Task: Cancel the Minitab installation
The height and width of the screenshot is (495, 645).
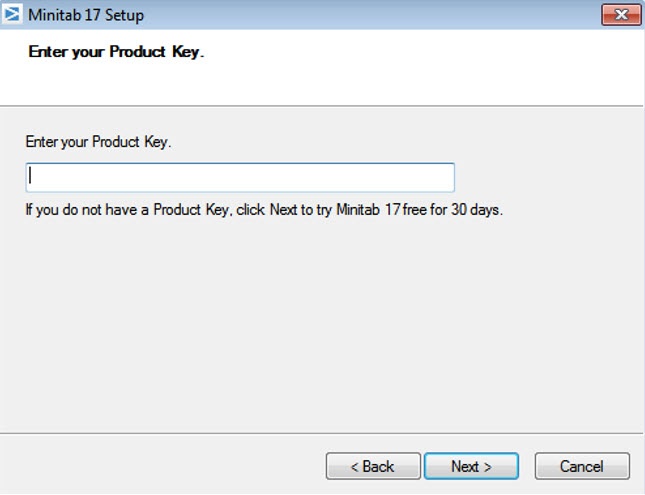Action: 582,466
